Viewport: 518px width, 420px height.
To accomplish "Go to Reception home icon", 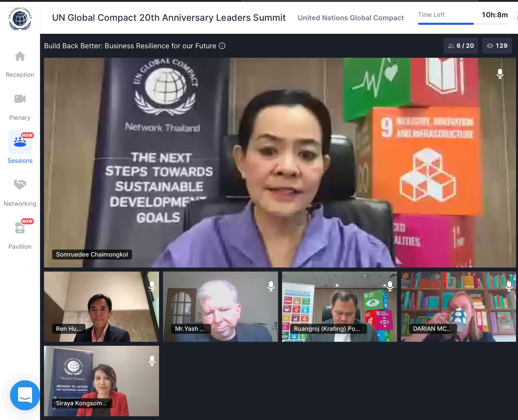I will [20, 57].
